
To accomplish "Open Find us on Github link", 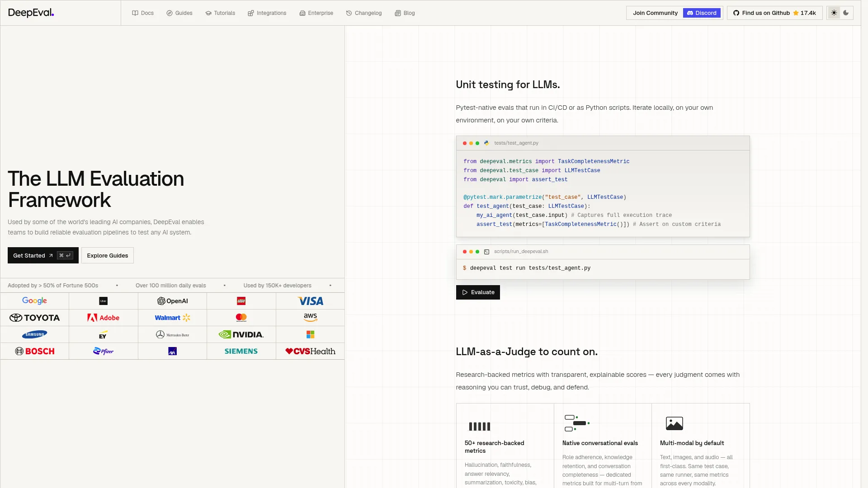I will (774, 13).
